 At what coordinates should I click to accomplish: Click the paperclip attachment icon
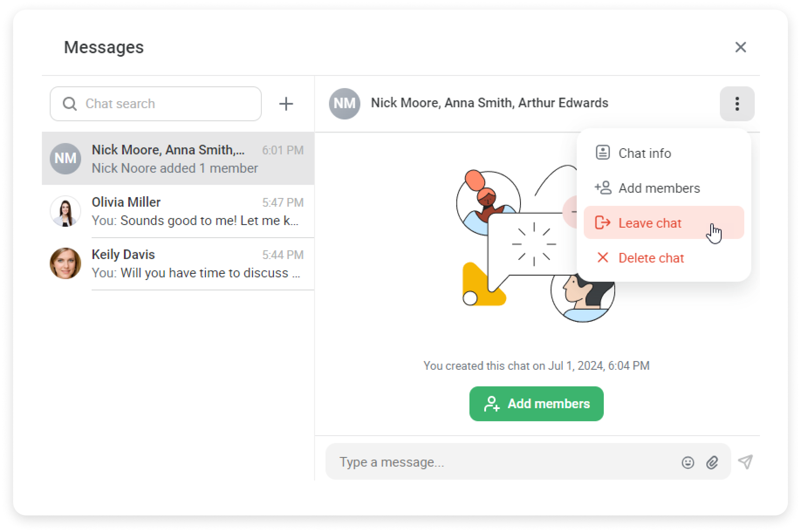[x=712, y=462]
